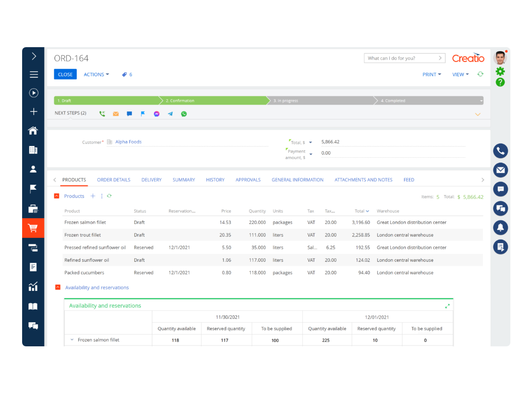Add a new product with plus icon
532x393 pixels.
tap(92, 196)
